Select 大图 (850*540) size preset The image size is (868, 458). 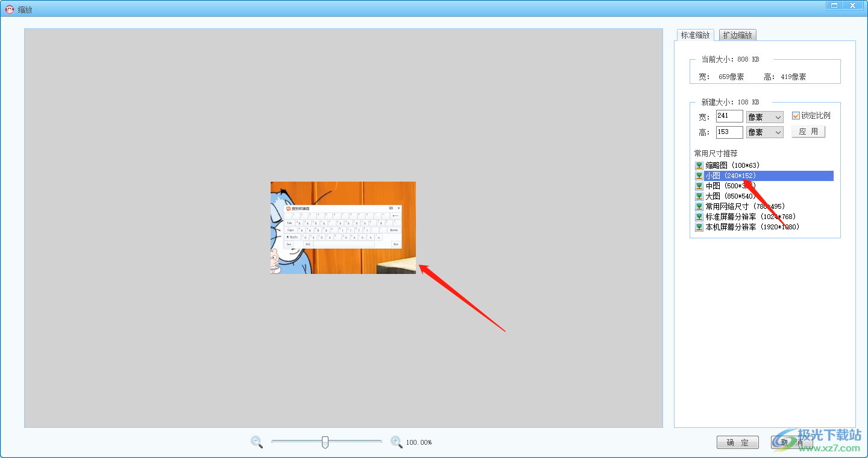click(731, 196)
